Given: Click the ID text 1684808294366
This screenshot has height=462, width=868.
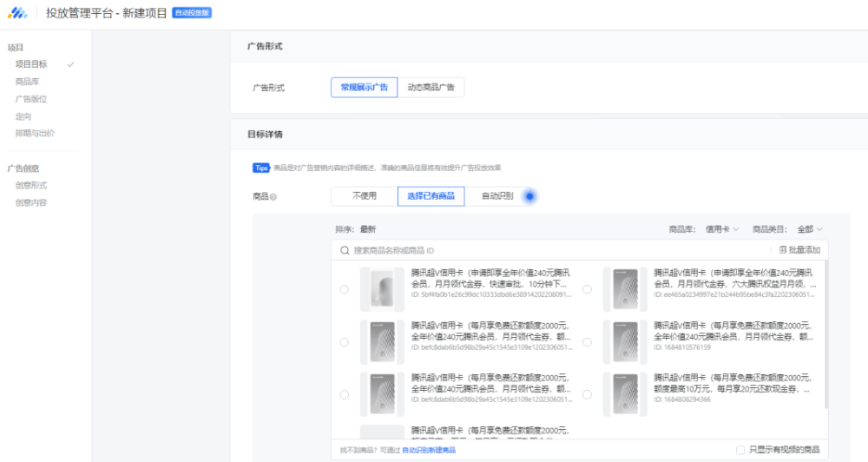Looking at the screenshot, I should point(682,399).
